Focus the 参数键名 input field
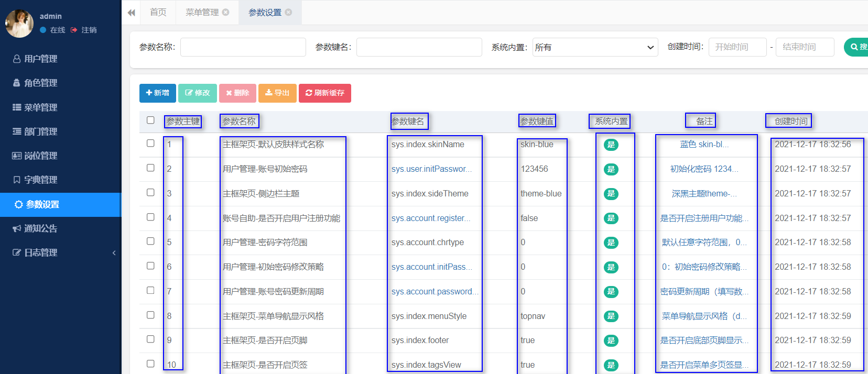 pos(419,47)
